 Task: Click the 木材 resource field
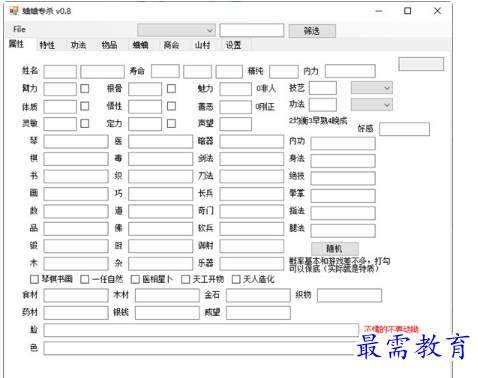167,295
